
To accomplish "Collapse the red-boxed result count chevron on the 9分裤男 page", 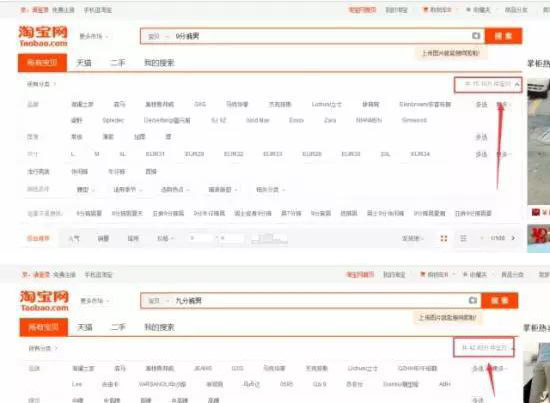I will click(517, 85).
